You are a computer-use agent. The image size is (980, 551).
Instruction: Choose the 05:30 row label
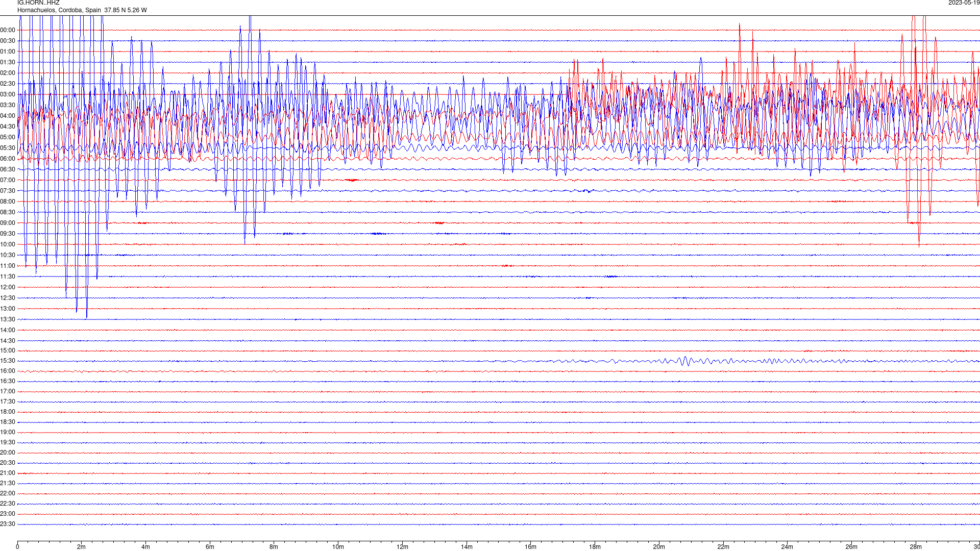[8, 148]
